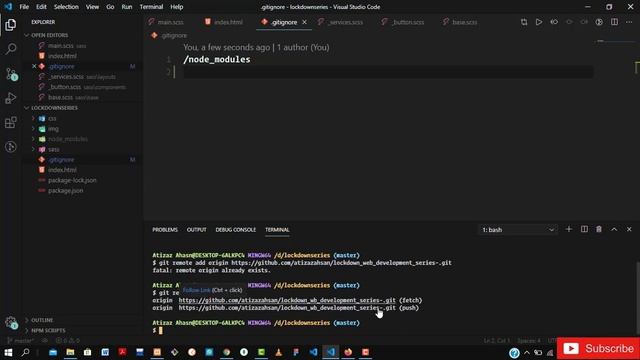Switch to the Debug Console panel tab
The image size is (640, 360).
pos(236,230)
